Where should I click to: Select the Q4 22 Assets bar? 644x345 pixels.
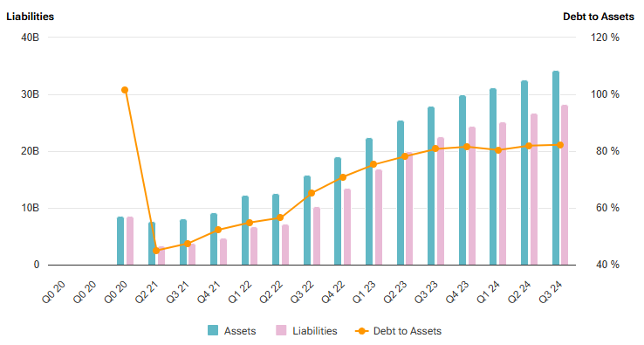(x=338, y=211)
